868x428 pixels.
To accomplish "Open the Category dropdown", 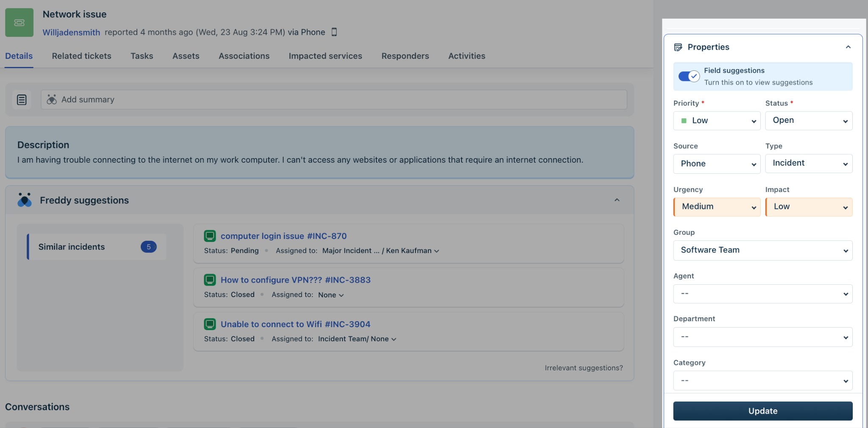I will click(x=763, y=381).
